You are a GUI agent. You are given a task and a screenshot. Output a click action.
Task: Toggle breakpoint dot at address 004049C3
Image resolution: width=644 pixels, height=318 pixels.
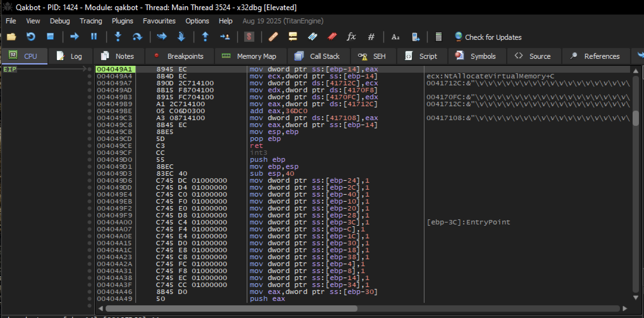tap(90, 118)
